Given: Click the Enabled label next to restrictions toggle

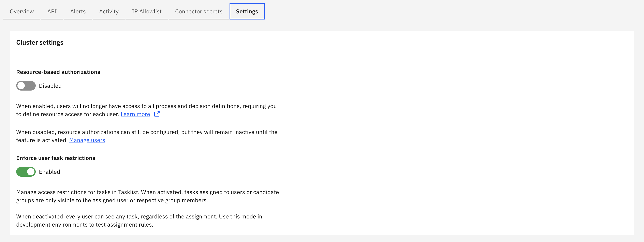Looking at the screenshot, I should click(49, 172).
